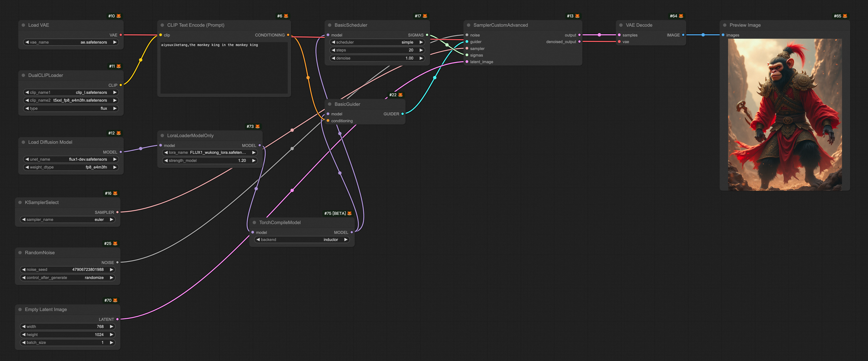Click the fox badge on Empty Latent Image #70
868x361 pixels.
[x=115, y=300]
